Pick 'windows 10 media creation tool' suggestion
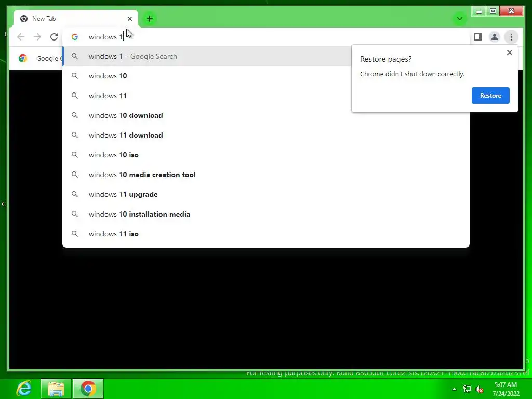Viewport: 532px width, 399px height. [265, 175]
